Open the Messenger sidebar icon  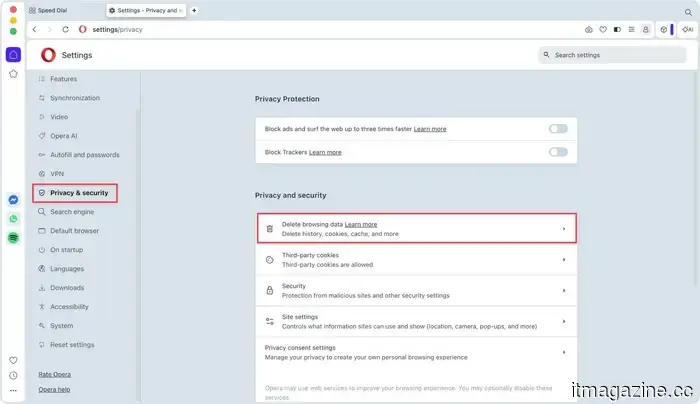click(13, 200)
